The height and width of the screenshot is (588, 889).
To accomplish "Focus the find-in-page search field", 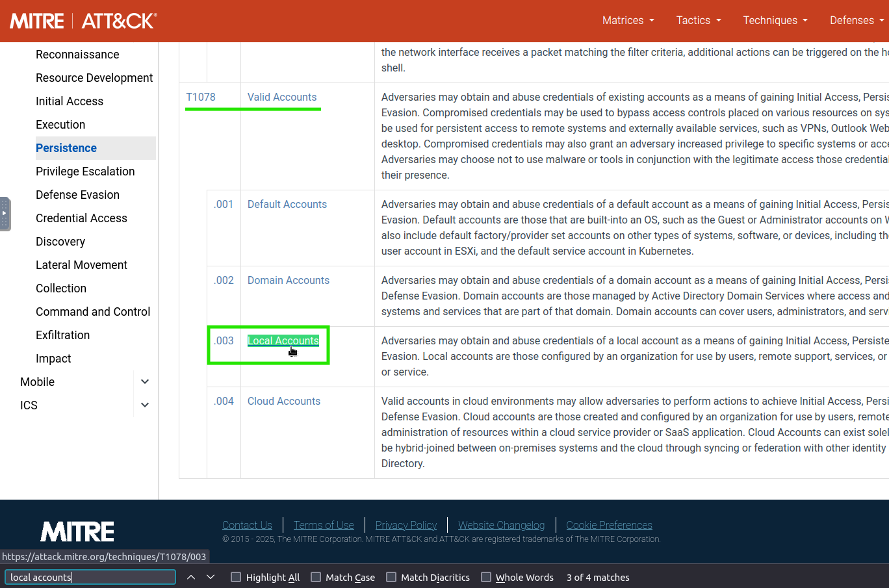I will [x=90, y=577].
